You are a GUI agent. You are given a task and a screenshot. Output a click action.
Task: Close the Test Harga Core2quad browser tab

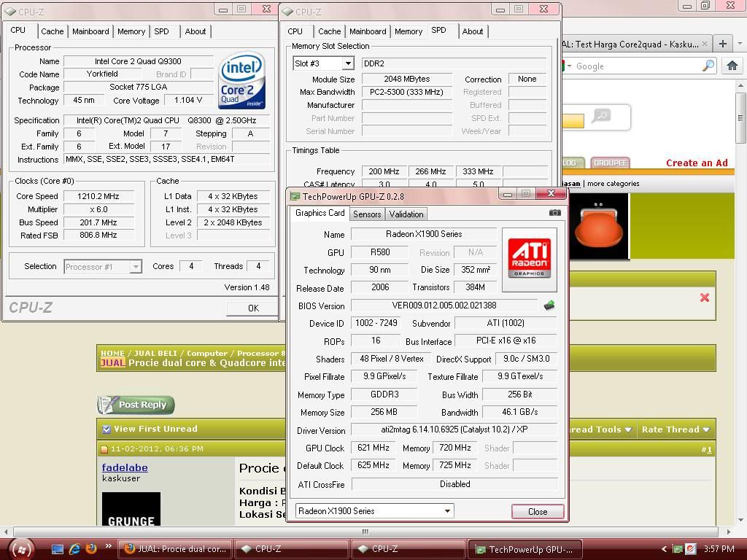pos(705,44)
